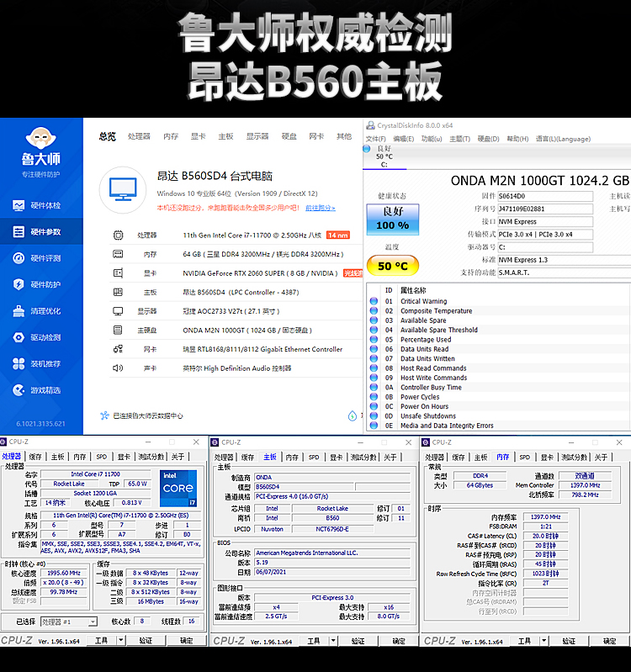The width and height of the screenshot is (631, 672).
Task: Select the Power On Hours attribute row
Action: 497,406
